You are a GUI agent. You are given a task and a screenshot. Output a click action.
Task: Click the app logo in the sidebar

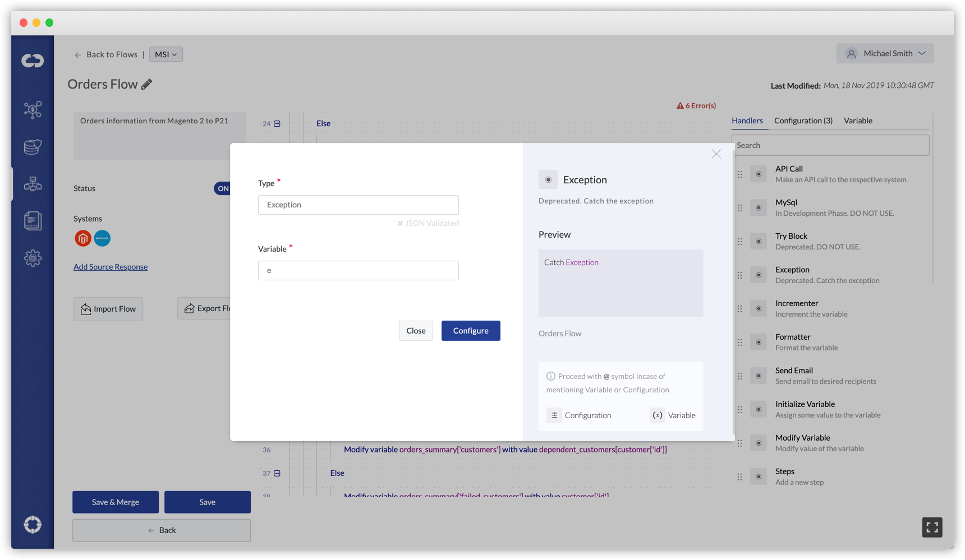click(x=33, y=60)
